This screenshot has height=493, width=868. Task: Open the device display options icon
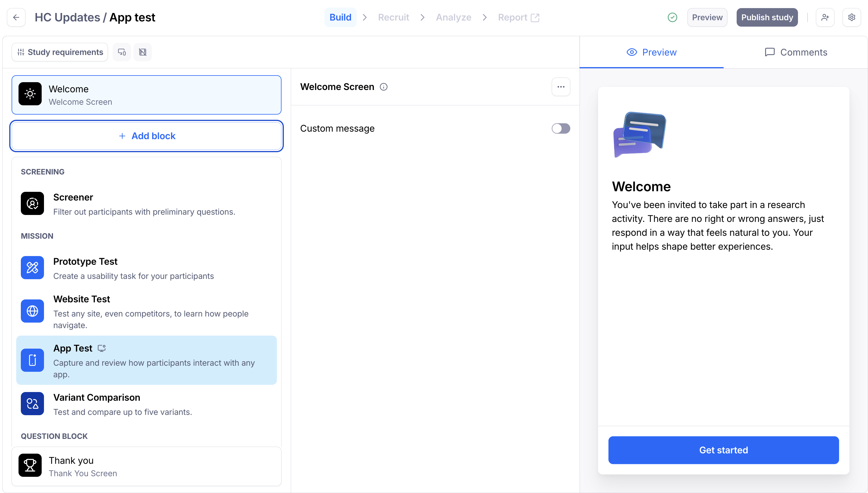click(x=122, y=52)
